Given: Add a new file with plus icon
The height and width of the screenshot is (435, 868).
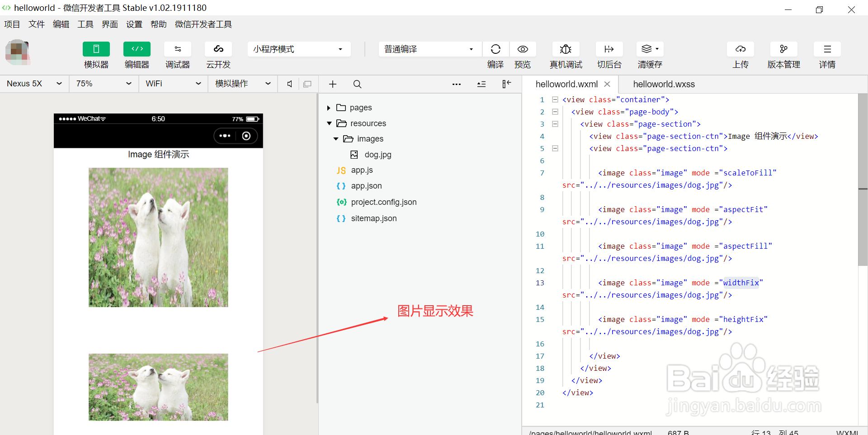Looking at the screenshot, I should [333, 84].
